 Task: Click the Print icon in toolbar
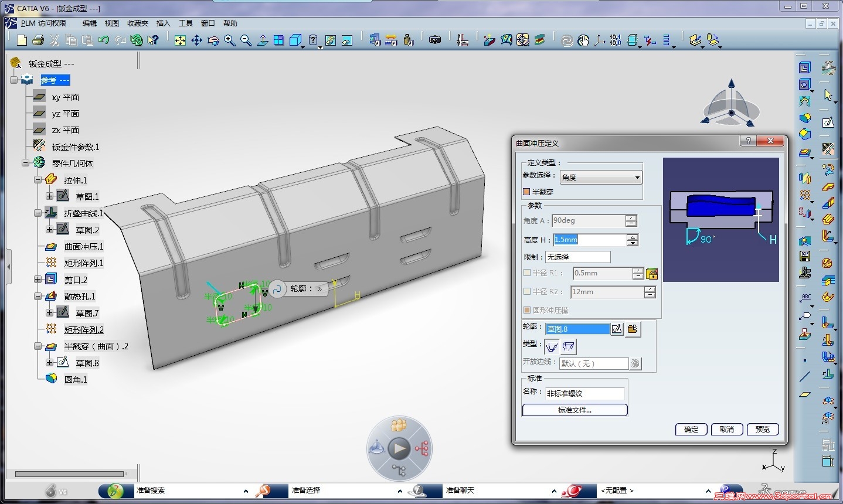point(38,40)
